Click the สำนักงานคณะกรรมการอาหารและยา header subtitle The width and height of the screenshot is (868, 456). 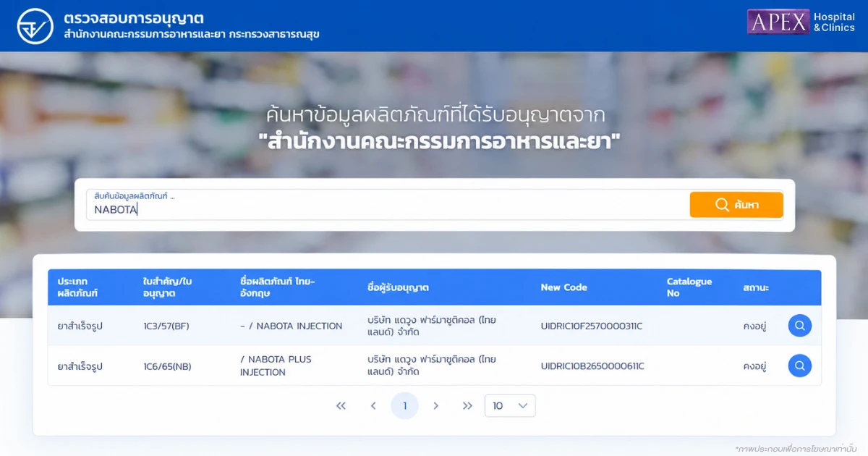pos(192,35)
